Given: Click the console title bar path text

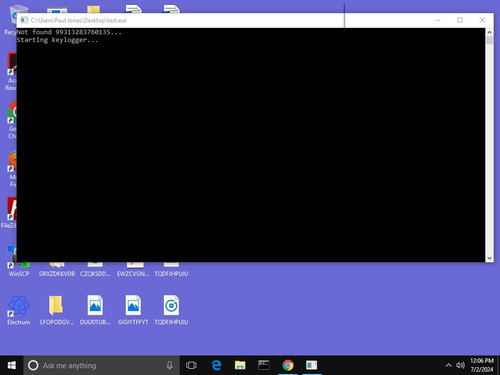Looking at the screenshot, I should coord(79,20).
